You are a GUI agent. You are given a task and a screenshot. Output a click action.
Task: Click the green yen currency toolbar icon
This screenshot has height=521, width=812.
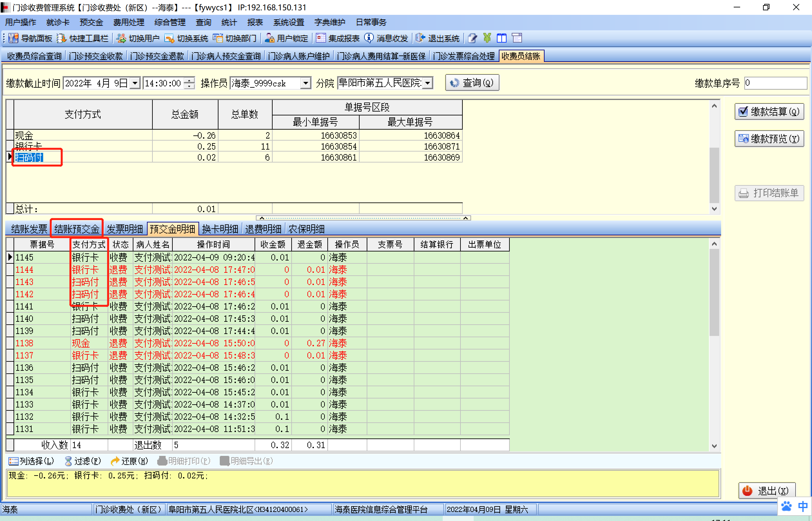(x=487, y=38)
